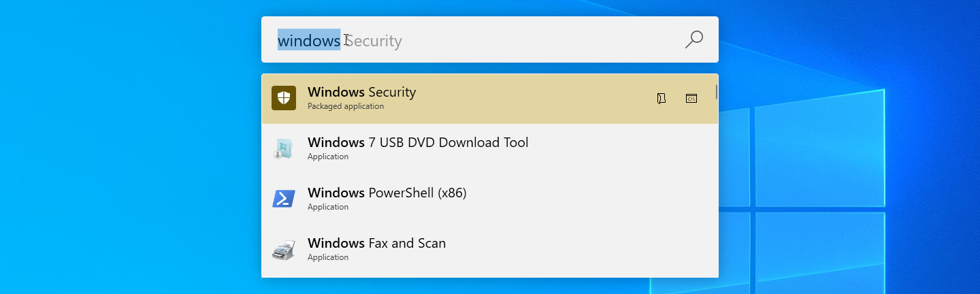
Task: Open containing folder for Windows Security
Action: coord(661,99)
